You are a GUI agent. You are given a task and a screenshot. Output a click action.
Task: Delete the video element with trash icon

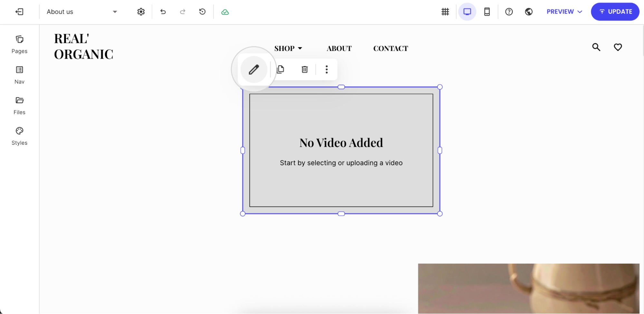[304, 69]
